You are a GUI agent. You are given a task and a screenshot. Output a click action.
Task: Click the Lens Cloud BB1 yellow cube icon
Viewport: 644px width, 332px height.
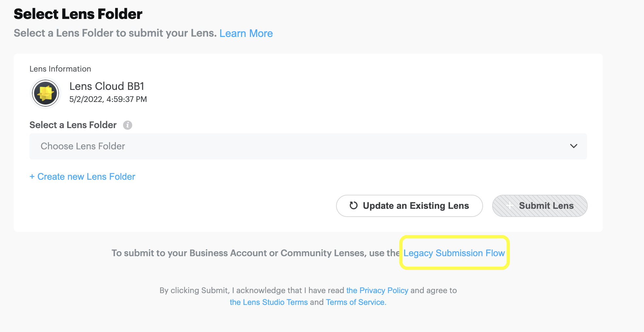[x=45, y=93]
